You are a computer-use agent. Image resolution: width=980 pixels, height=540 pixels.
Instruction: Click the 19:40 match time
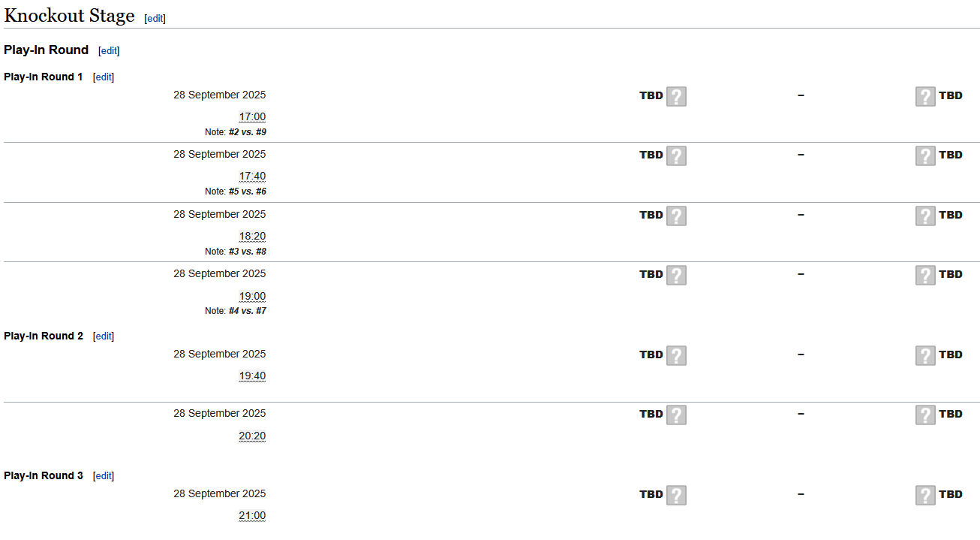252,376
